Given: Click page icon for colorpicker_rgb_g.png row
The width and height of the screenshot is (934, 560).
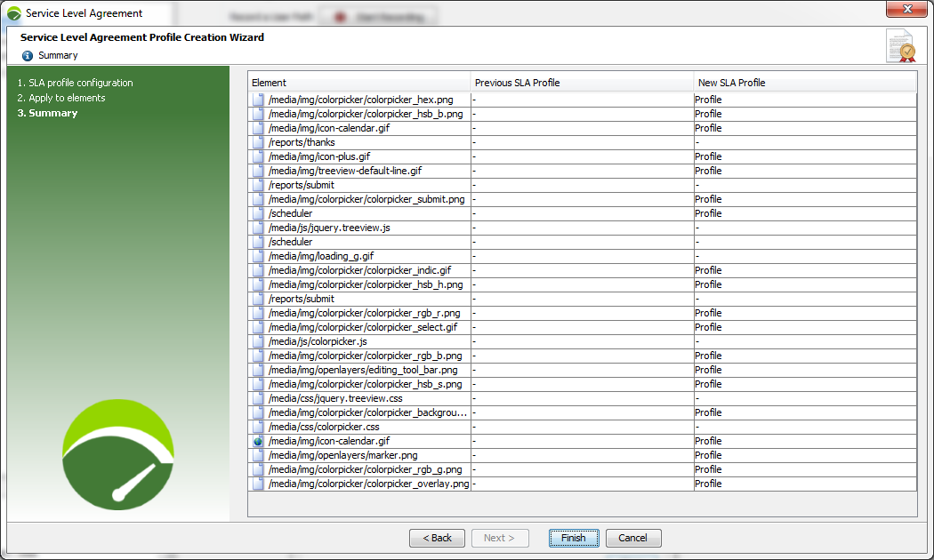Looking at the screenshot, I should tap(258, 469).
